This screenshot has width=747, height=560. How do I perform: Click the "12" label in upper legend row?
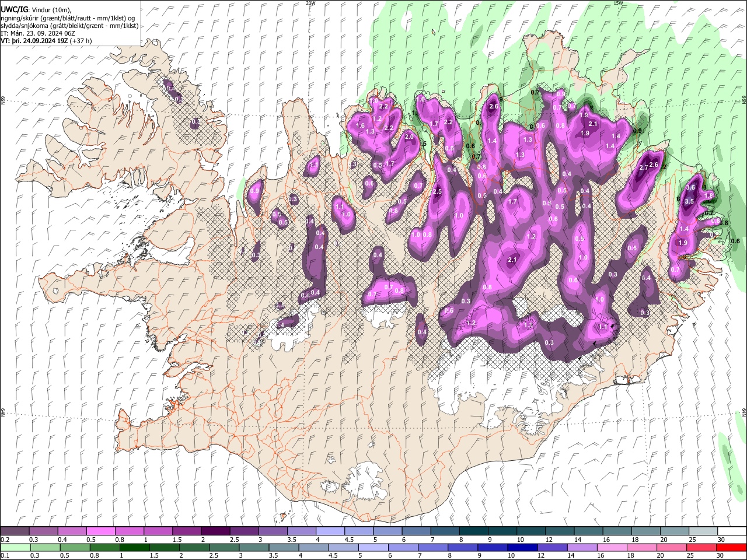549,540
